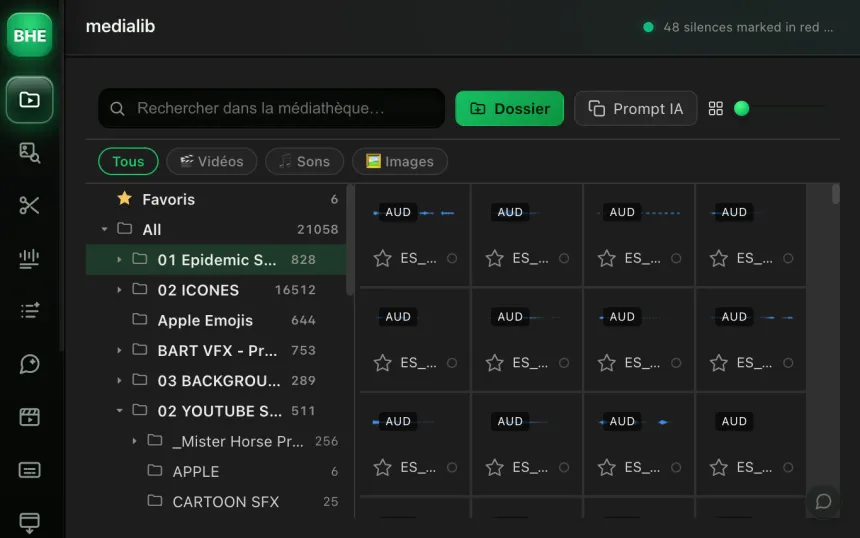Open the audio levels sidebar icon
The width and height of the screenshot is (860, 538).
[29, 258]
